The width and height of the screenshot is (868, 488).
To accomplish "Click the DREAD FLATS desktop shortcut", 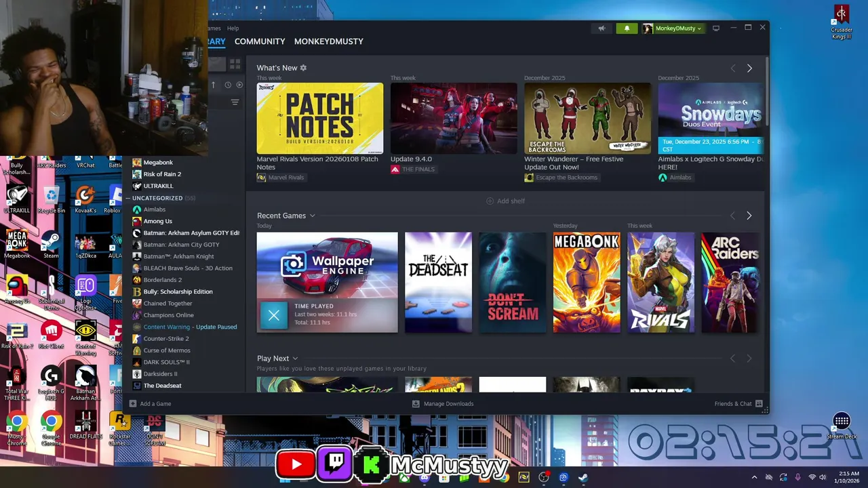I will click(85, 426).
